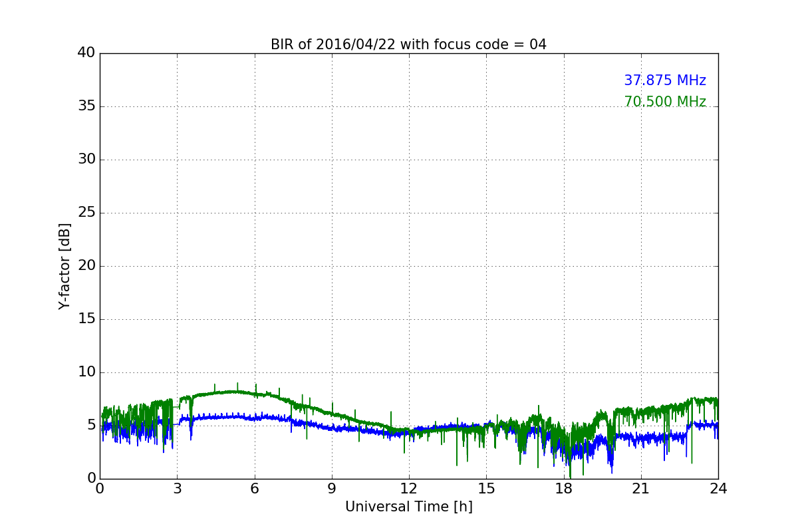Click the x-axis tick label 9
Image resolution: width=798 pixels, height=532 pixels.
[332, 489]
